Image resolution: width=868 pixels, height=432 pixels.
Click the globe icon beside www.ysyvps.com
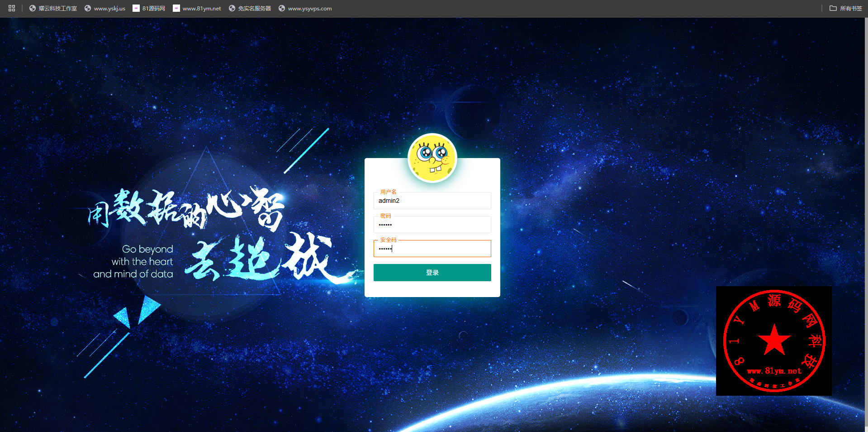(282, 8)
